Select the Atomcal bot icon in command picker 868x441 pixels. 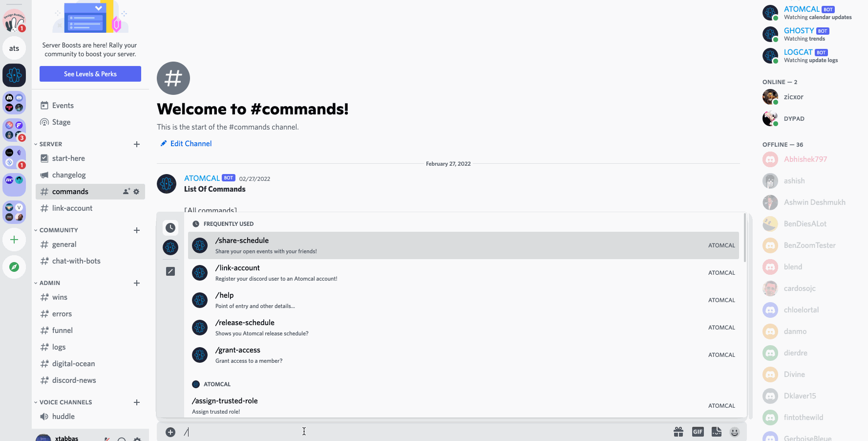coord(170,247)
